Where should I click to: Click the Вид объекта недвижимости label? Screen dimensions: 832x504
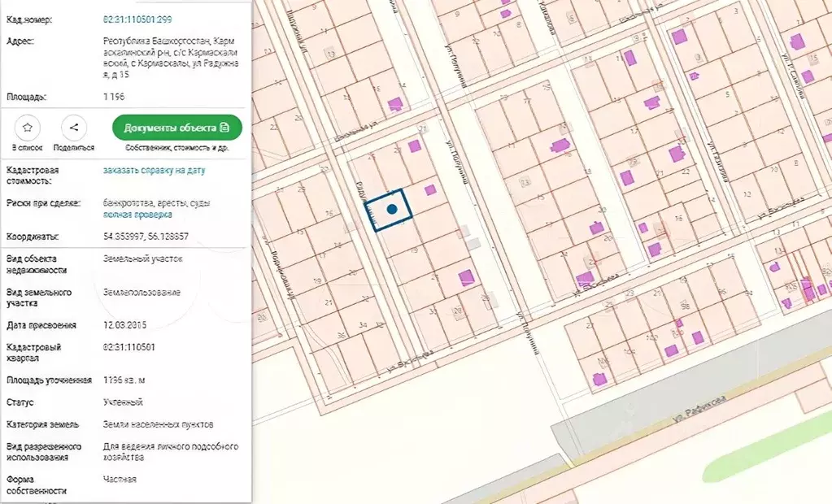37,265
